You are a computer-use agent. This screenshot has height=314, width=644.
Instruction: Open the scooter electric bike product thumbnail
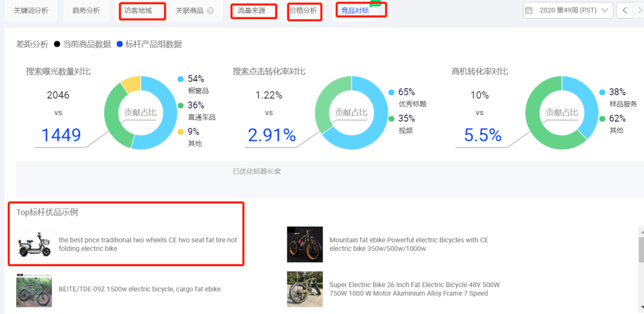tap(34, 244)
